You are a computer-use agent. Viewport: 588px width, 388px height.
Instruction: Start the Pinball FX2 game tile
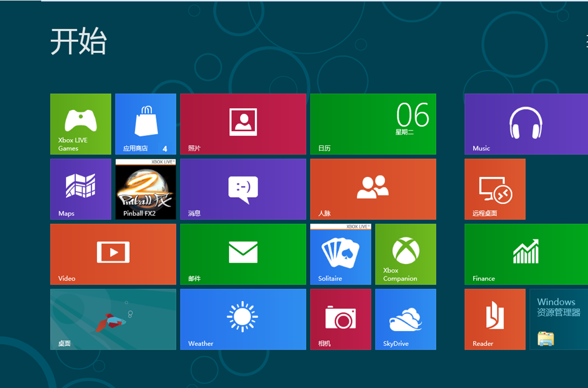tap(145, 189)
